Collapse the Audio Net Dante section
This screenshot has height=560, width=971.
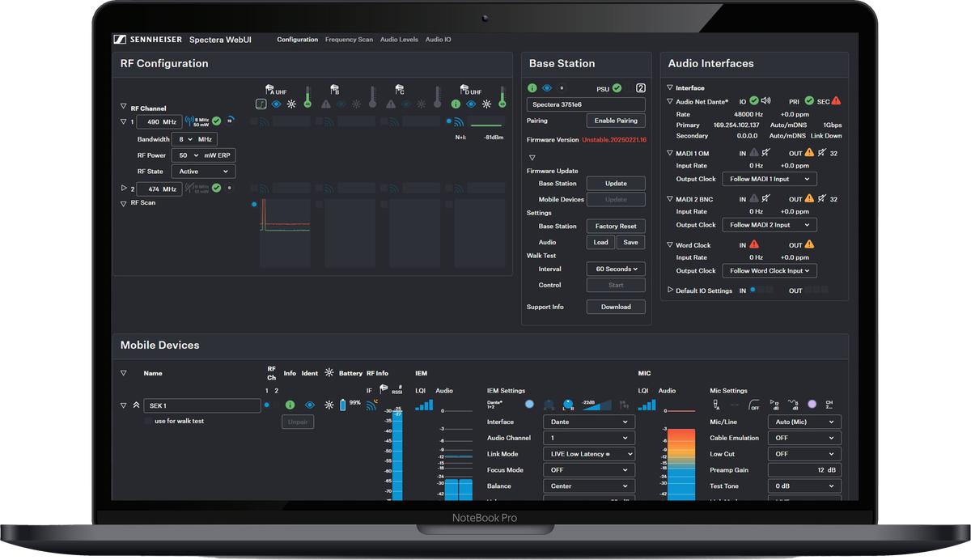(670, 101)
